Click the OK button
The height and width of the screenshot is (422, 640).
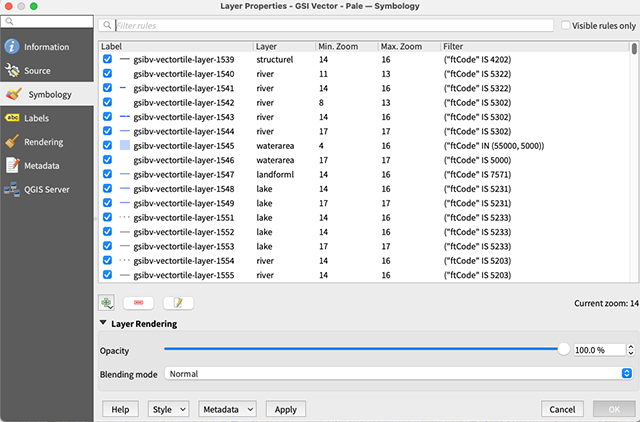(614, 409)
